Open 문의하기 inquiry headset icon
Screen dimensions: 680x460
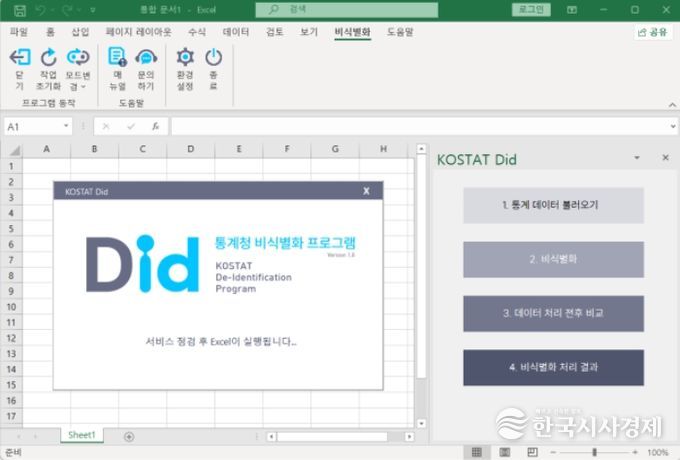click(x=146, y=58)
